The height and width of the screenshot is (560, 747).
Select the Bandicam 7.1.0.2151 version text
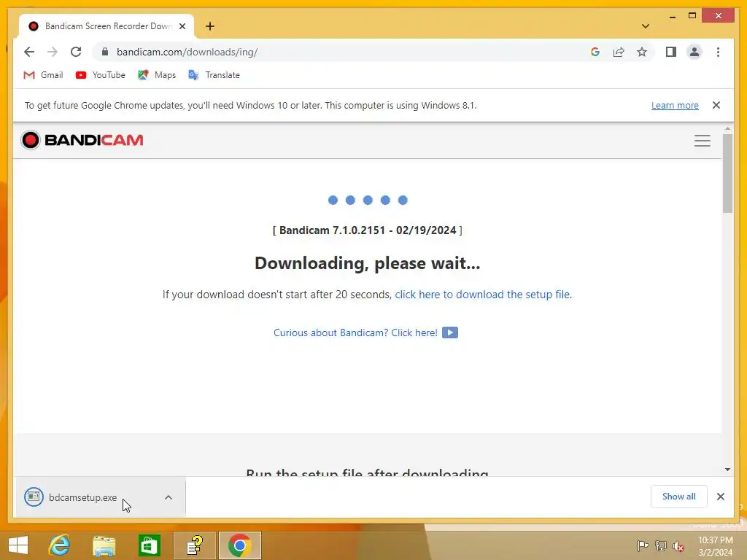point(368,230)
